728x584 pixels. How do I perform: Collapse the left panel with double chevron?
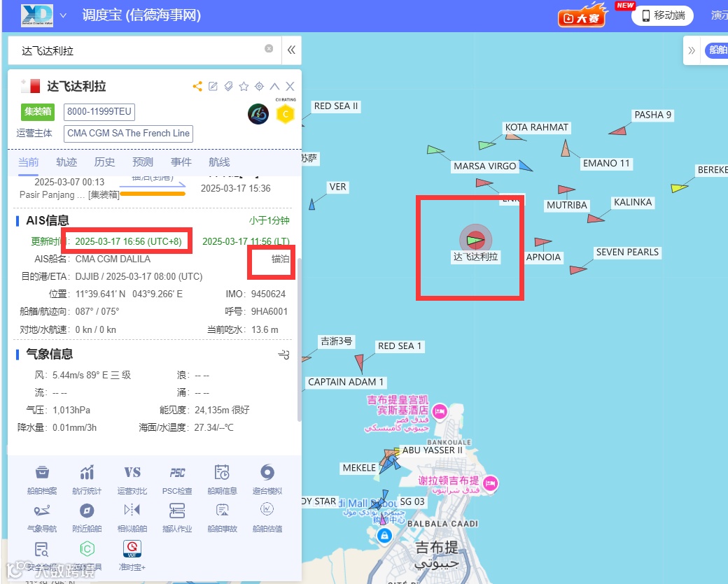pos(292,50)
